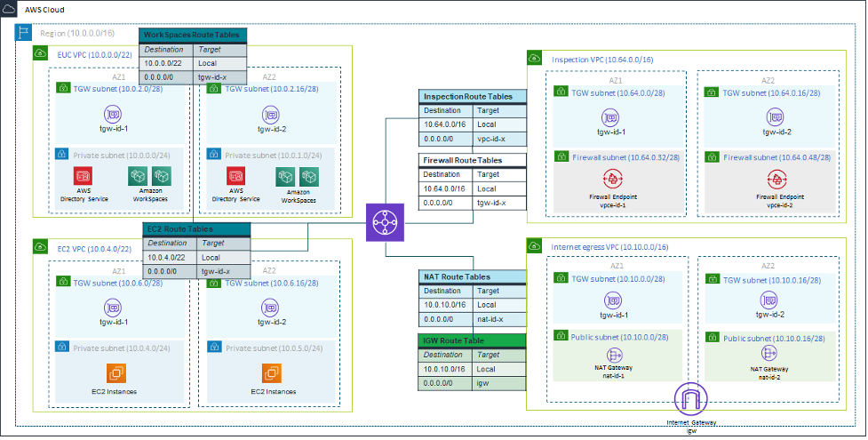Click the Region flag icon
This screenshot has width=868, height=440.
point(24,33)
